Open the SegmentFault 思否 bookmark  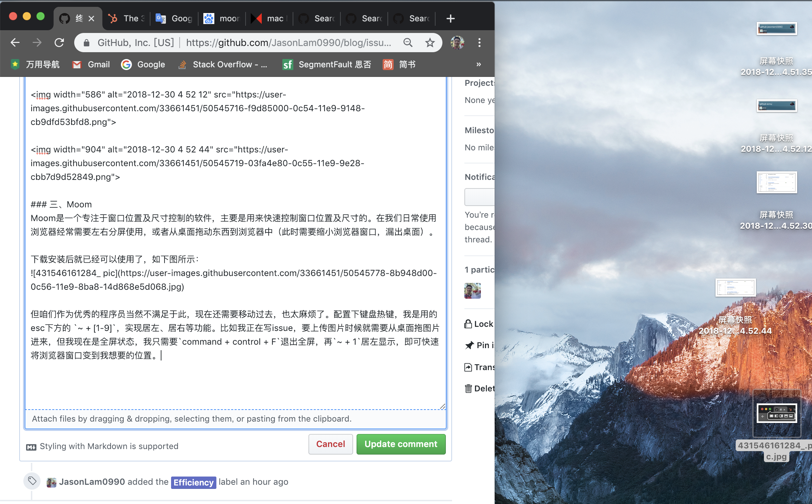pos(327,65)
